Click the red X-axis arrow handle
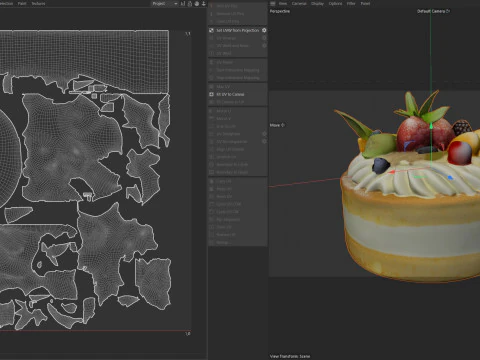This screenshot has width=480, height=360. (x=392, y=172)
